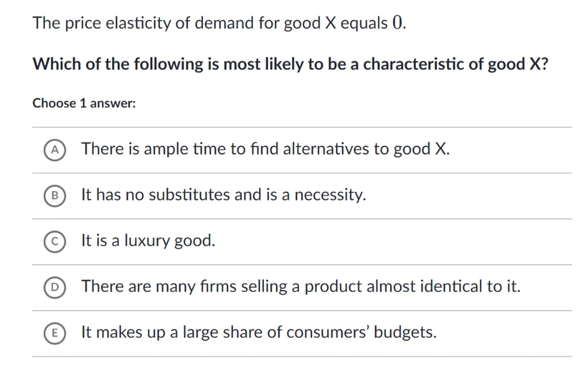The height and width of the screenshot is (373, 588).
Task: Choose 'It makes up a large share' answer
Action: (x=259, y=332)
